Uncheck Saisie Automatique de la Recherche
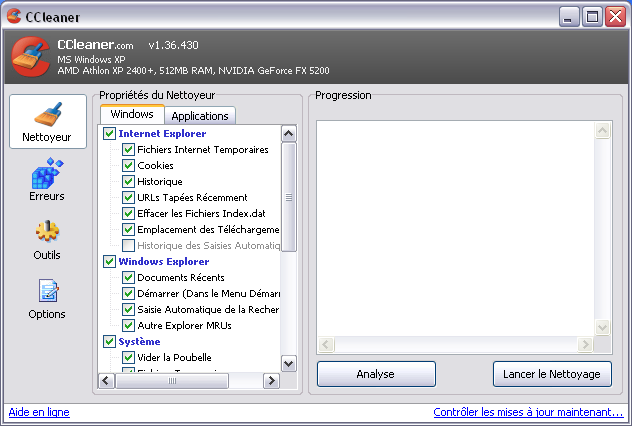 click(x=128, y=310)
